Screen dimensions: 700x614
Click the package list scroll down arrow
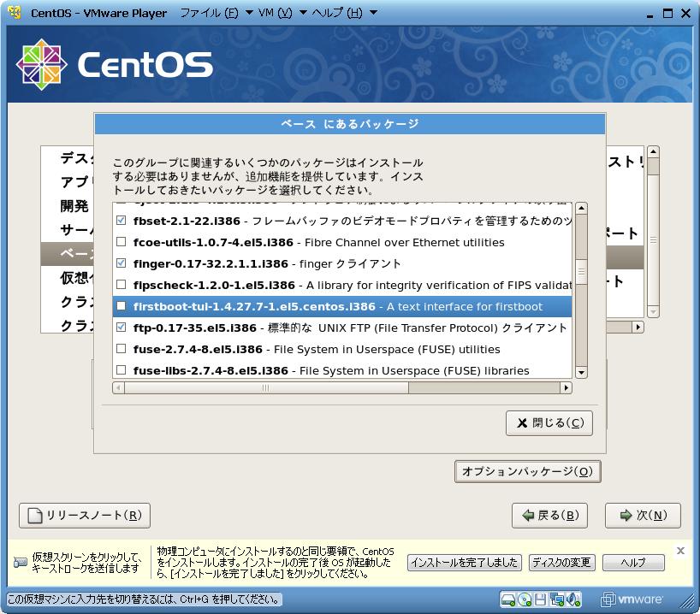[581, 372]
